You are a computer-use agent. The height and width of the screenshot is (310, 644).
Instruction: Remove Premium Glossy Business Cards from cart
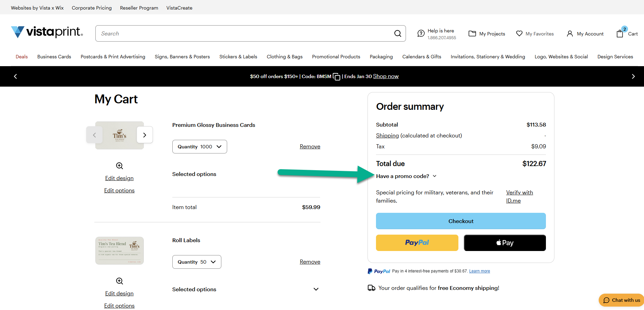(310, 147)
